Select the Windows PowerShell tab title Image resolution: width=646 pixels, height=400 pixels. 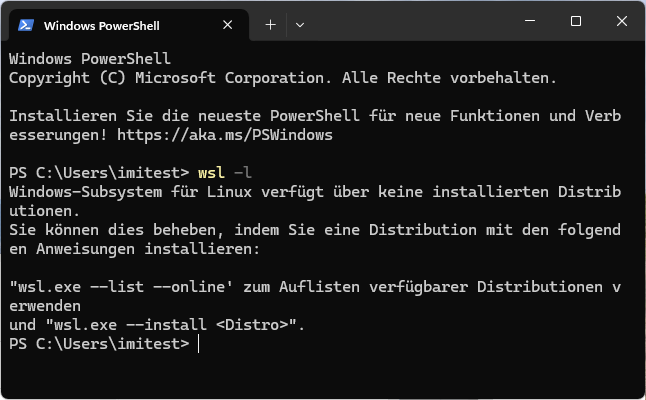pyautogui.click(x=101, y=24)
